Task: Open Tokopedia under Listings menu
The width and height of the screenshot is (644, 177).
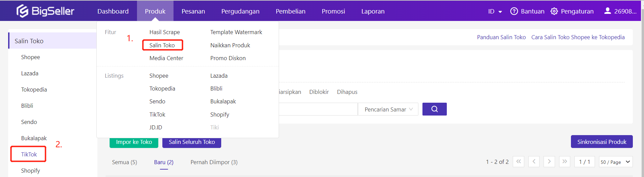Action: (x=162, y=88)
